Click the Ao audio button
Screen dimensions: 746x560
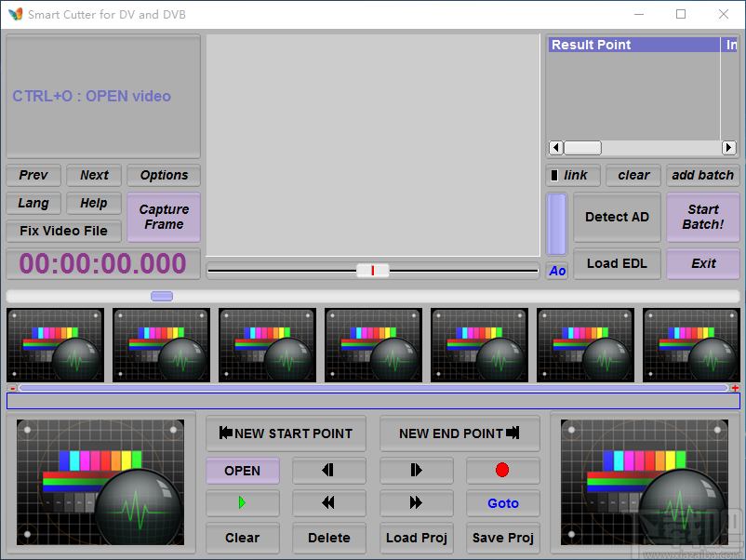pyautogui.click(x=556, y=271)
